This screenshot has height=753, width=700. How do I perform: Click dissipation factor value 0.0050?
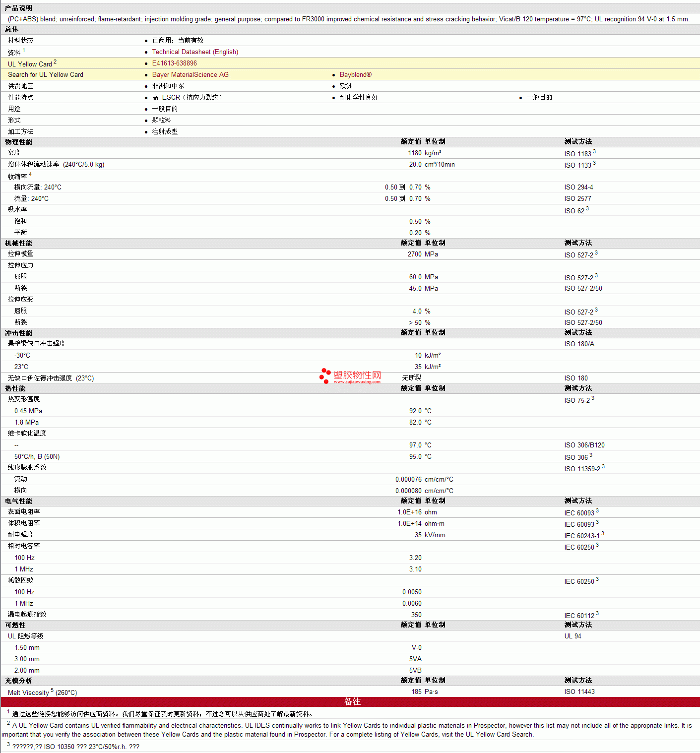(x=412, y=592)
